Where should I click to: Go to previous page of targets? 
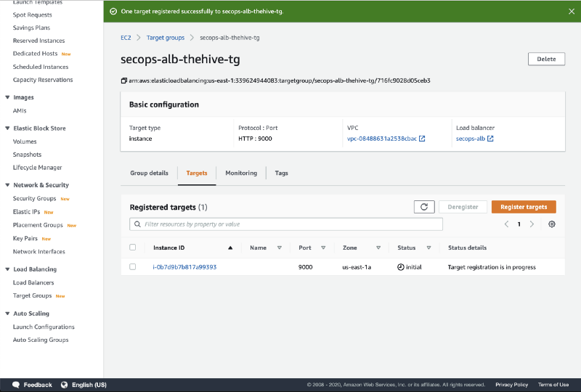pyautogui.click(x=506, y=224)
